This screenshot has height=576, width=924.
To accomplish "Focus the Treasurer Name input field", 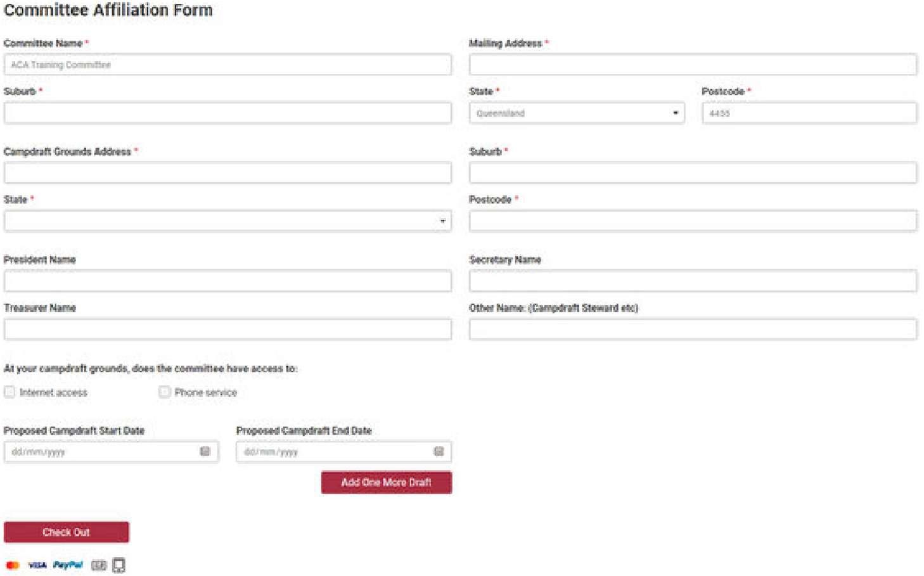I will click(x=228, y=330).
